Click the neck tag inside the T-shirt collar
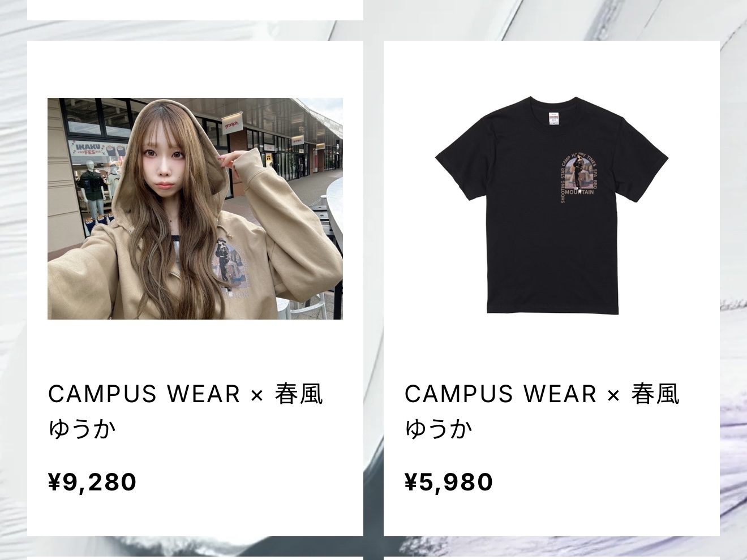 point(552,118)
